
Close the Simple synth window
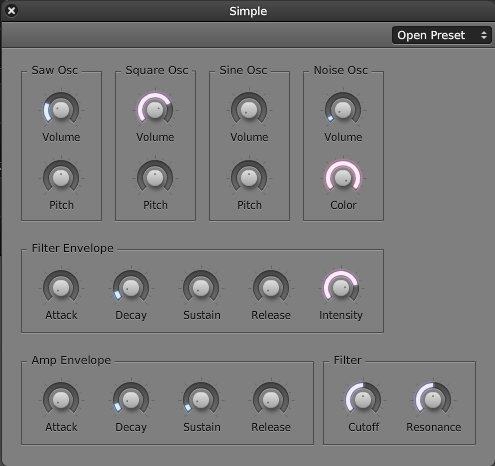point(11,11)
